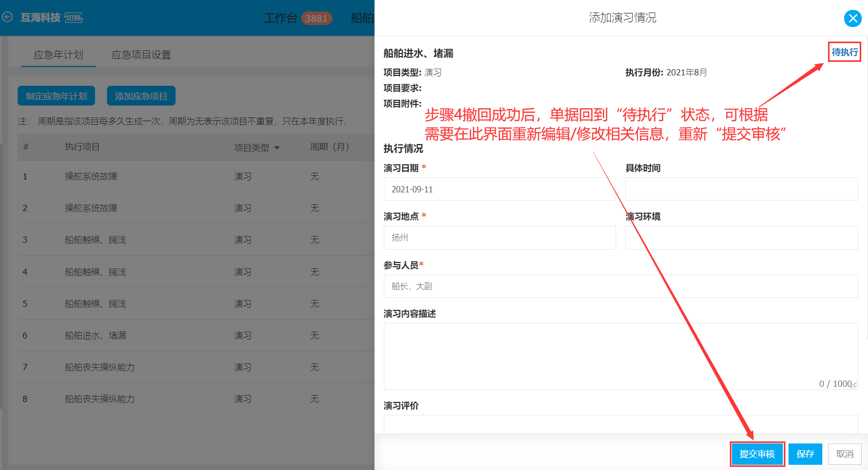This screenshot has width=868, height=470.
Task: Click the 提交审核 button
Action: coord(757,454)
